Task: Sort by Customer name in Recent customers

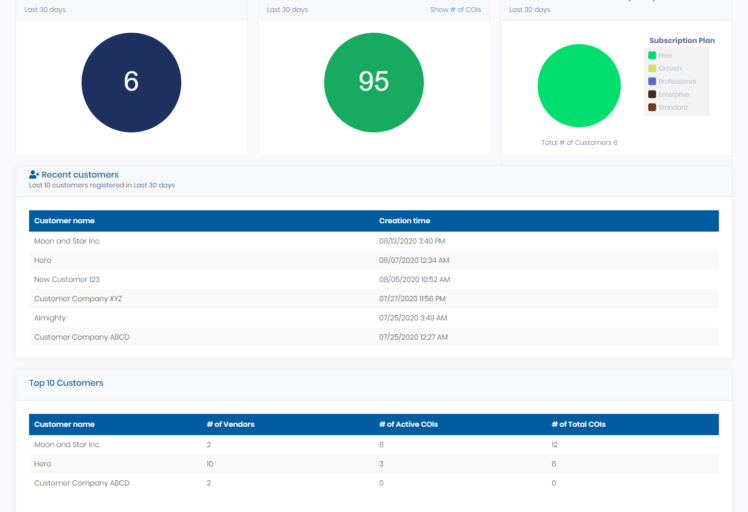Action: [x=64, y=221]
